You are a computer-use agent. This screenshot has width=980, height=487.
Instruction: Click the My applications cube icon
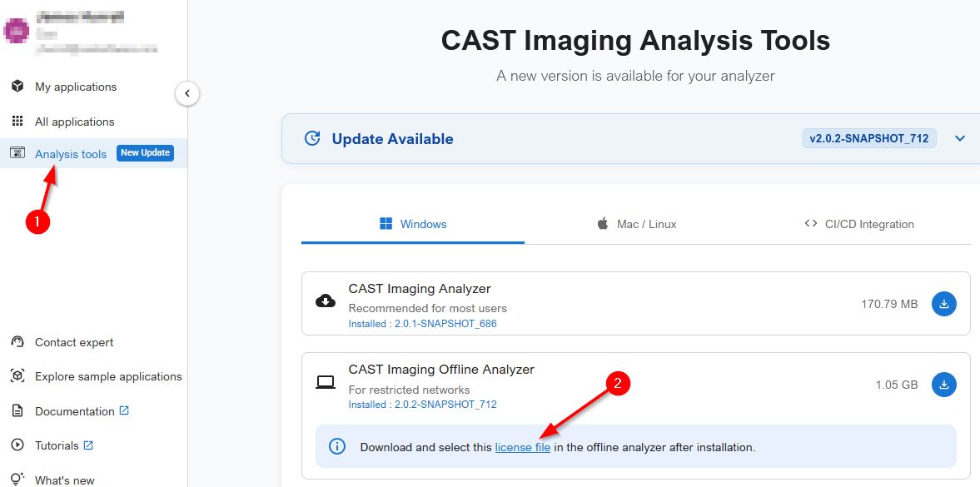pos(17,87)
